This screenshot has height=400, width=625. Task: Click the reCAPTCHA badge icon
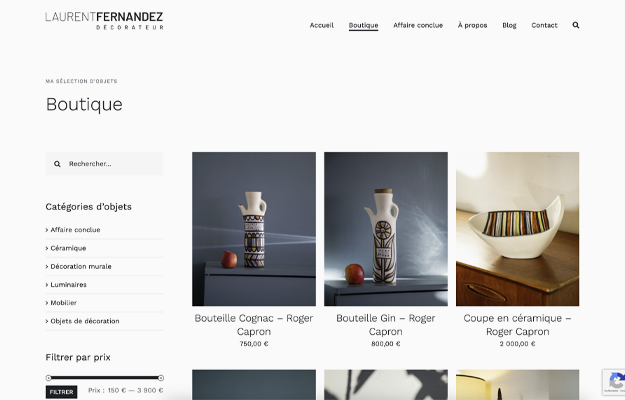(616, 382)
